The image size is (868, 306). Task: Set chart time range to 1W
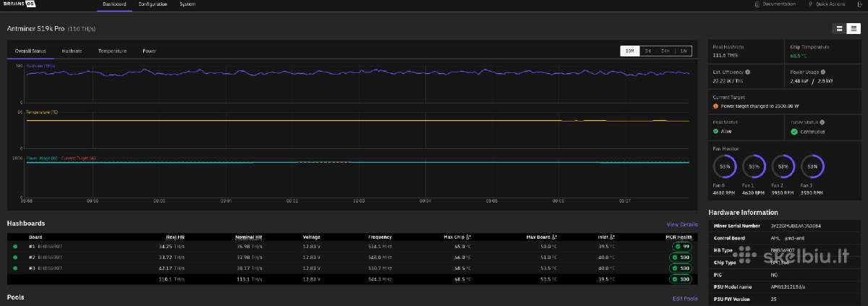pyautogui.click(x=683, y=51)
